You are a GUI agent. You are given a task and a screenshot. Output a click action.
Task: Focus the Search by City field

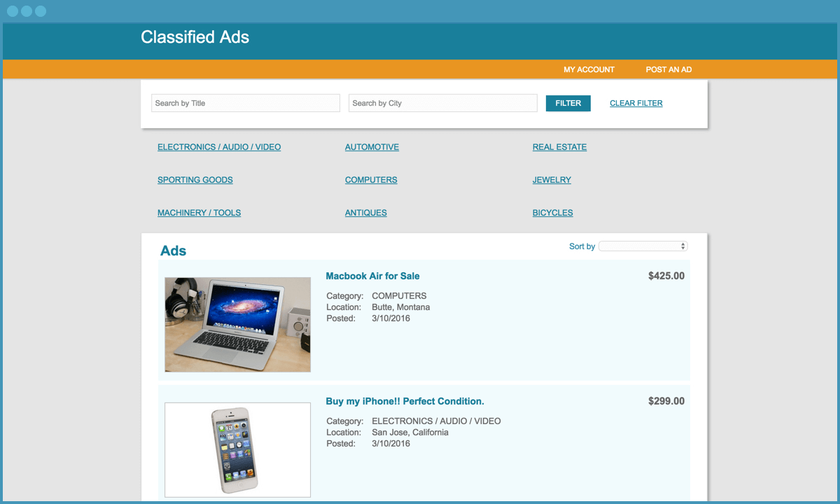[x=442, y=103]
